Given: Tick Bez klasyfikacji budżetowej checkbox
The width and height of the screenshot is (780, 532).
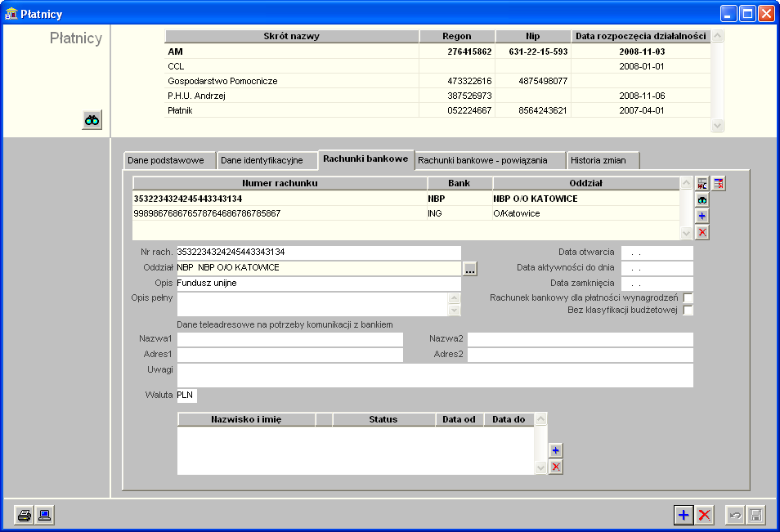Looking at the screenshot, I should 688,311.
